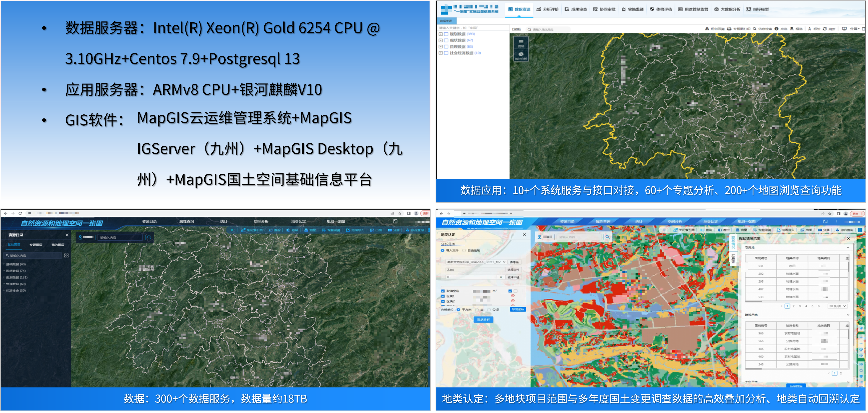Open the 20 条/页 page size dropdown
Image resolution: width=868 pixels, height=413 pixels.
837,306
